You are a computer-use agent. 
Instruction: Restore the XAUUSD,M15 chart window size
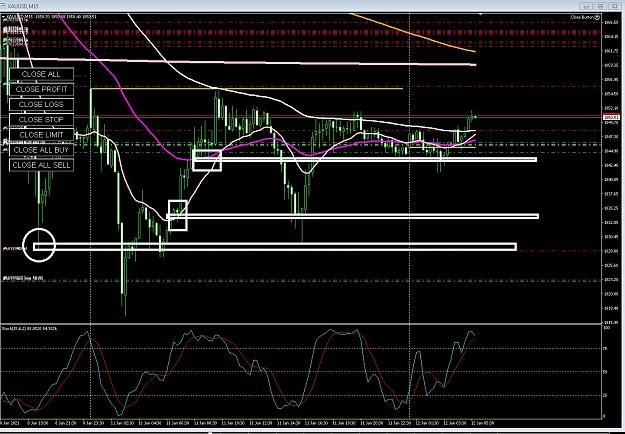pos(600,6)
